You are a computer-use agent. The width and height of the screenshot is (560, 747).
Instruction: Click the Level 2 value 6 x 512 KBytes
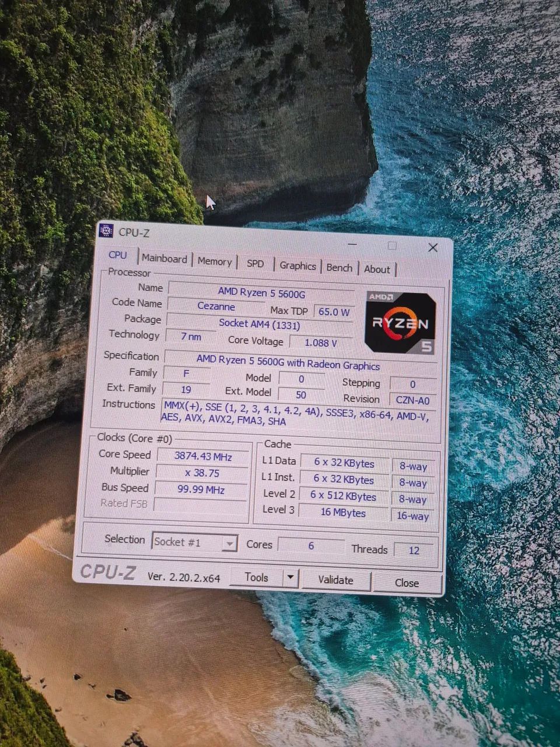pos(343,497)
